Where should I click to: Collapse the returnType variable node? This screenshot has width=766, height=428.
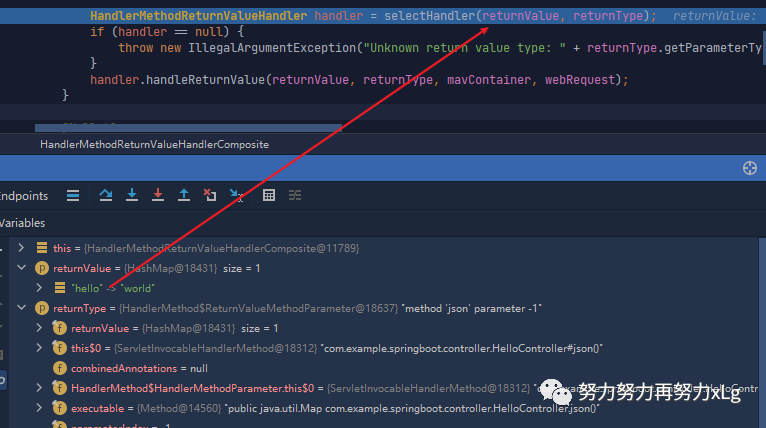[21, 308]
